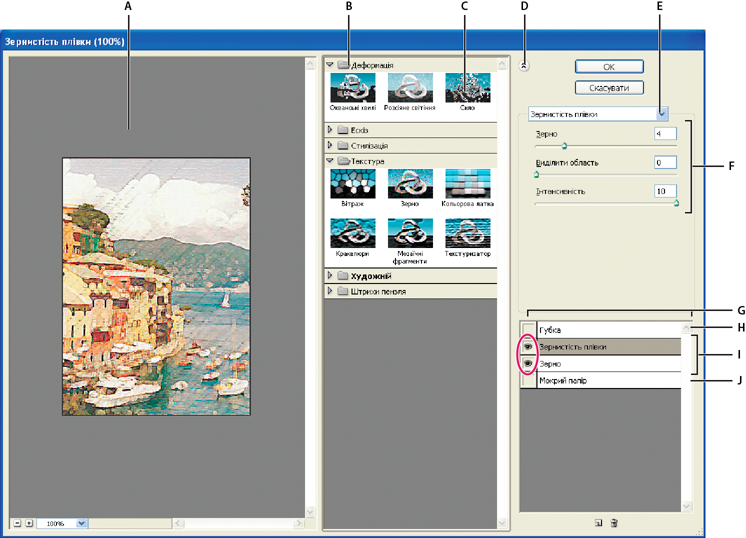Viewport: 746px width, 538px height.
Task: Expand the Штрихи пензля category triangle
Action: tap(330, 292)
